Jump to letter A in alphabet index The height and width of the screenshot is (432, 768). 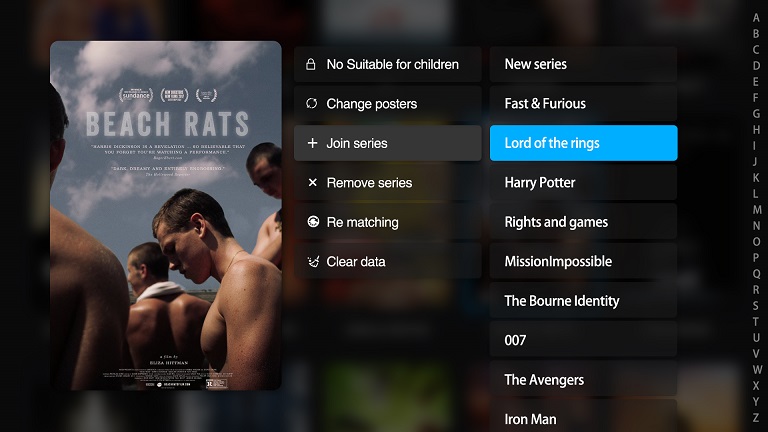tap(756, 18)
